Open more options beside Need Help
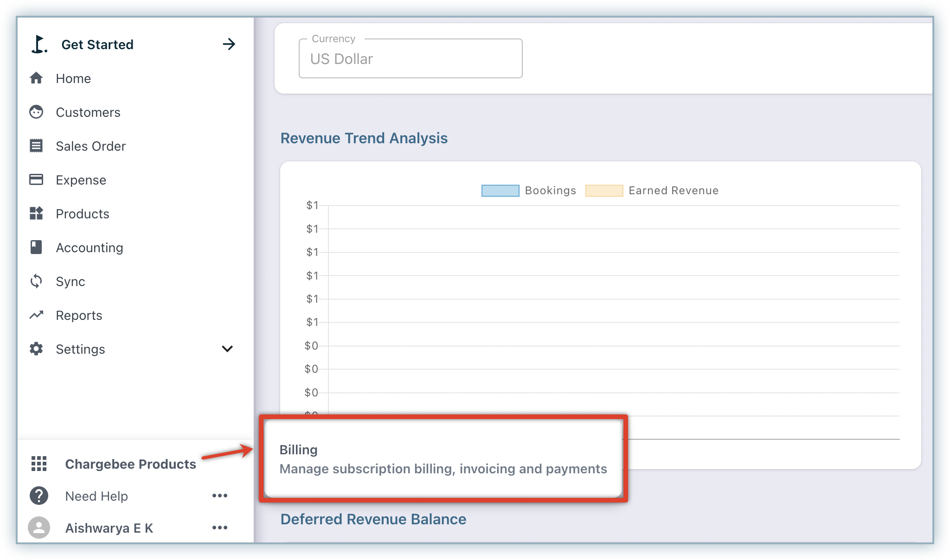The width and height of the screenshot is (950, 560). 220,496
